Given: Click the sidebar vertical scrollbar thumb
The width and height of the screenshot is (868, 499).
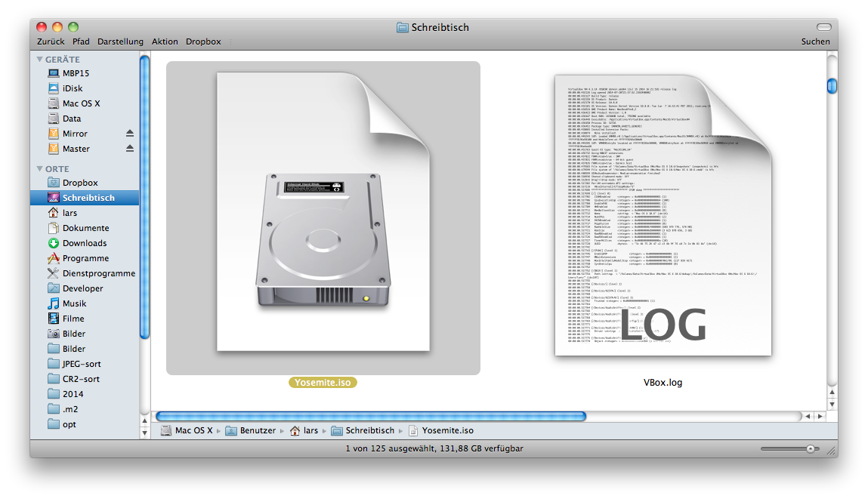Looking at the screenshot, I should 145,197.
